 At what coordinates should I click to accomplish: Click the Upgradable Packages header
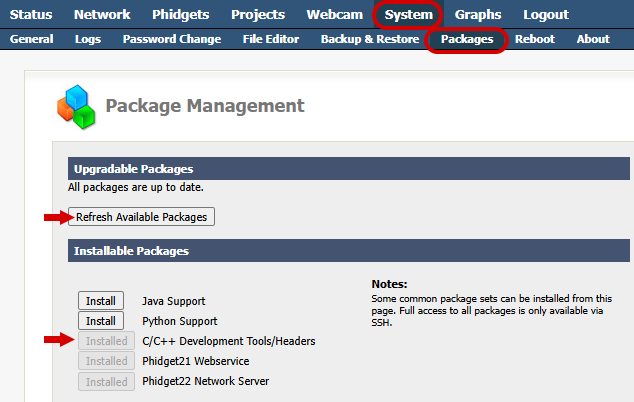349,169
